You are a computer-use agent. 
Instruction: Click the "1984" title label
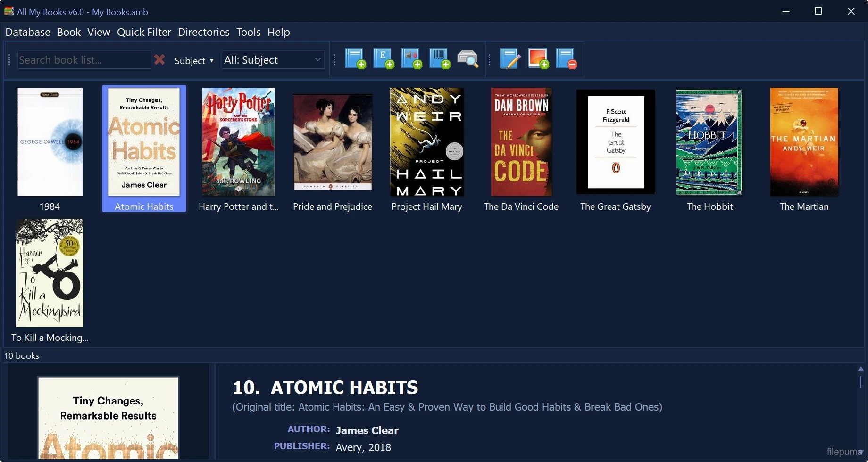click(x=50, y=206)
